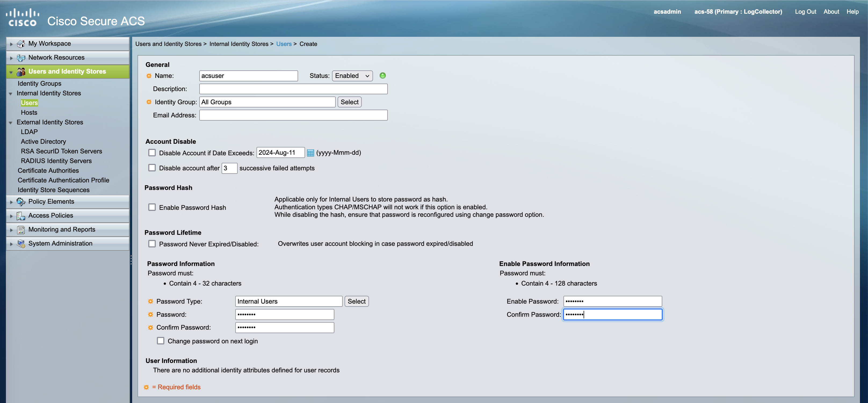This screenshot has width=868, height=403.
Task: Open Identity Groups in sidebar
Action: pos(39,84)
